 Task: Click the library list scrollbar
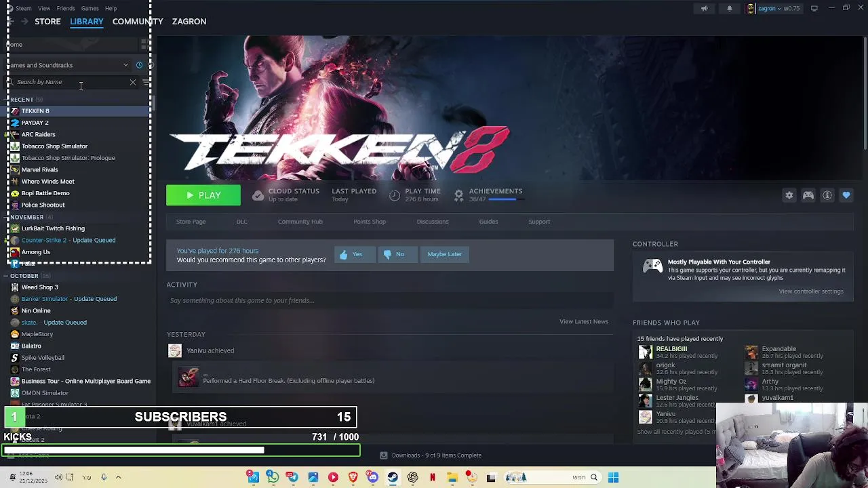(x=154, y=103)
